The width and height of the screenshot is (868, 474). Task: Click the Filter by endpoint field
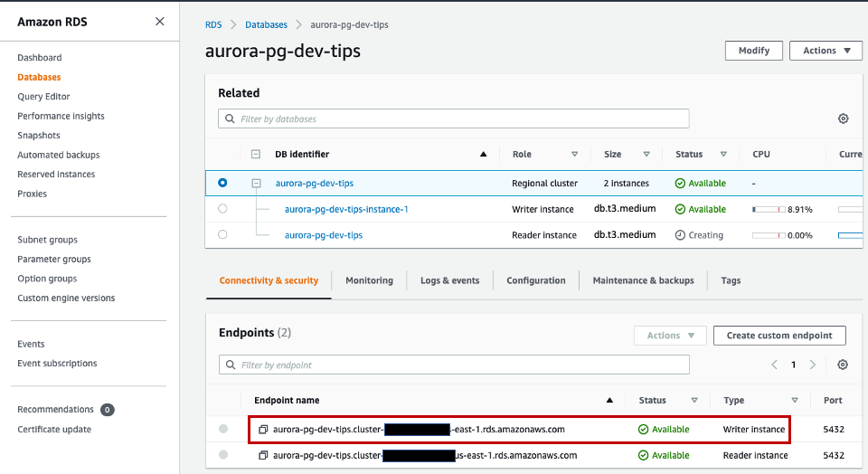(454, 365)
